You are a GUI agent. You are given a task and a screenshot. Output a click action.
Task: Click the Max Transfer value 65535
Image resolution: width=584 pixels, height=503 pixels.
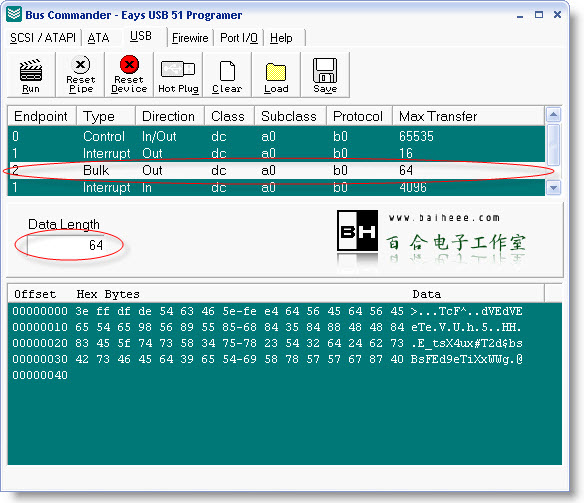[416, 136]
